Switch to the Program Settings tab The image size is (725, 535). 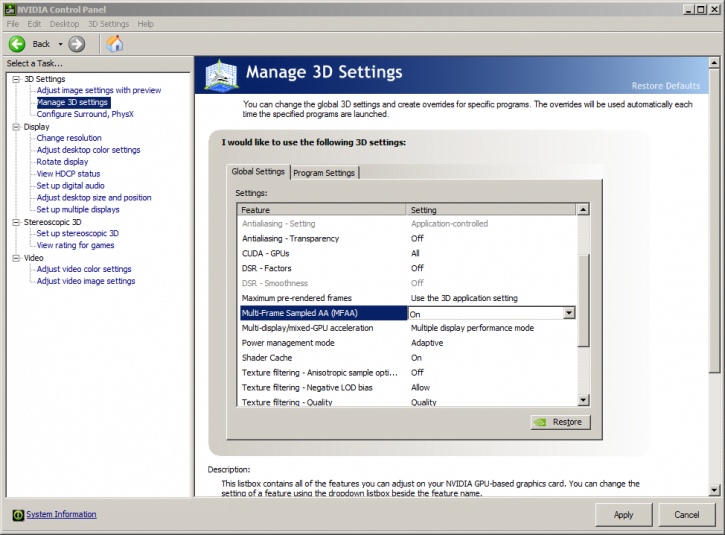[x=324, y=173]
